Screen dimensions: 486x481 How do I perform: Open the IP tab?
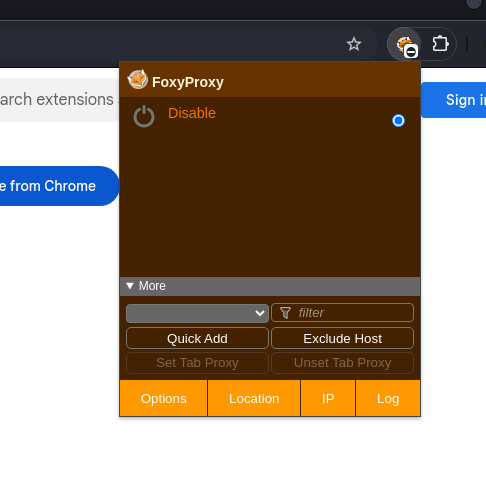tap(328, 398)
